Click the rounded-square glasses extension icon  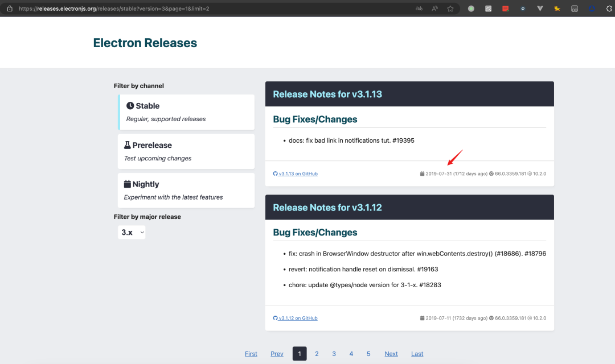(575, 8)
